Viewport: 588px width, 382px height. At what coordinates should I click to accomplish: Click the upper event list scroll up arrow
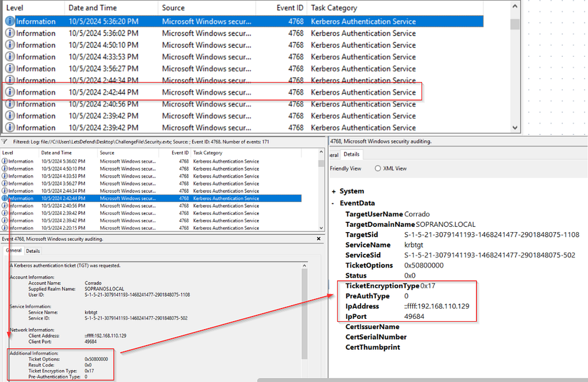click(515, 6)
